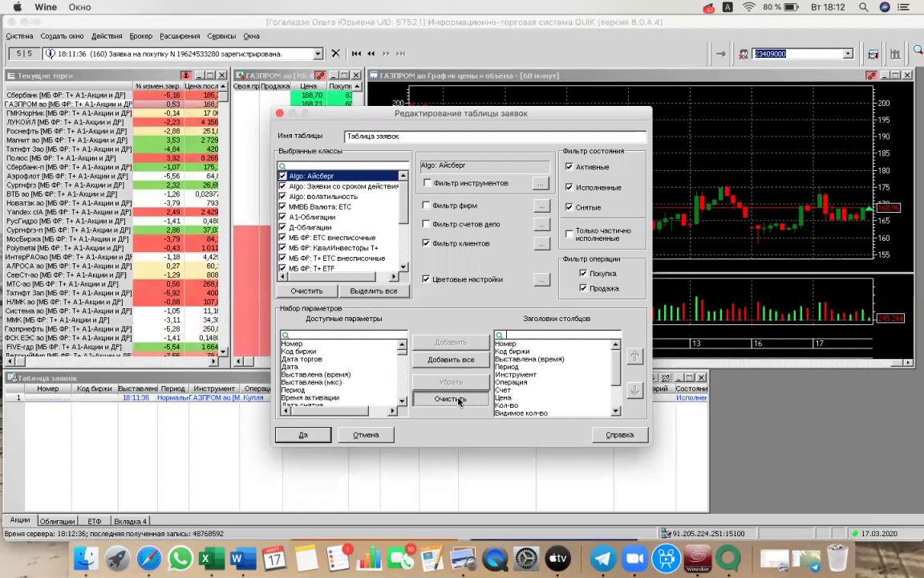Move selected column header down with arrow
Screen dimensions: 924x578
coord(634,390)
